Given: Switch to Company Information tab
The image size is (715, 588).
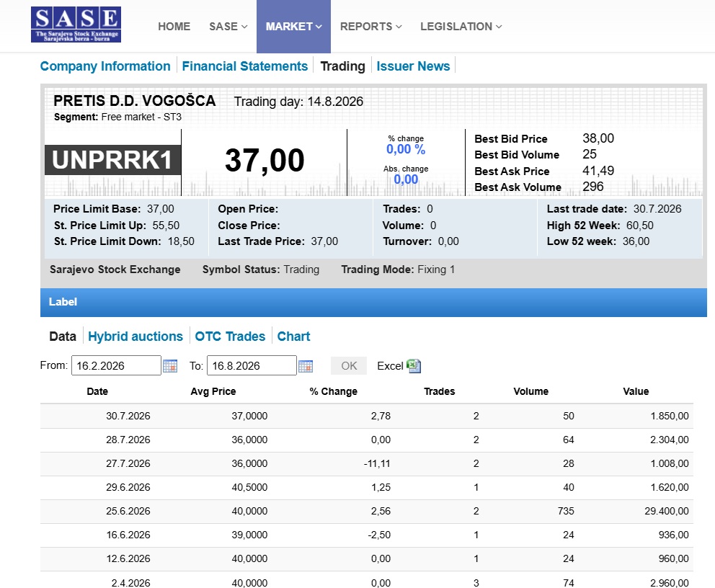Looking at the screenshot, I should [105, 66].
